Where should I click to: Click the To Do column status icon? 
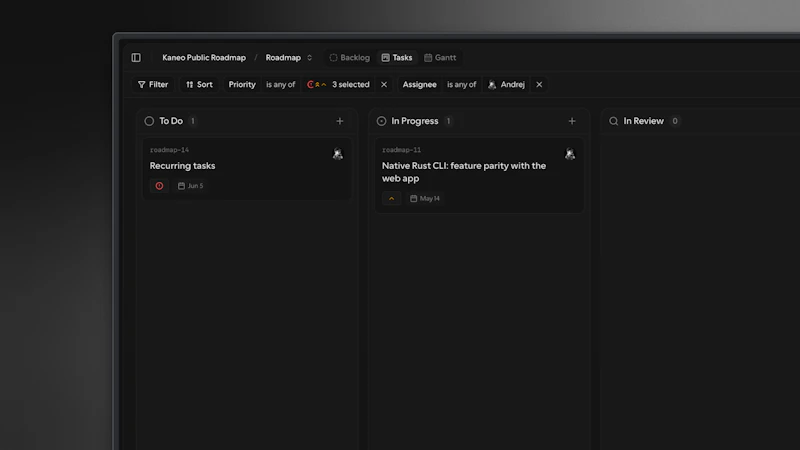click(149, 121)
